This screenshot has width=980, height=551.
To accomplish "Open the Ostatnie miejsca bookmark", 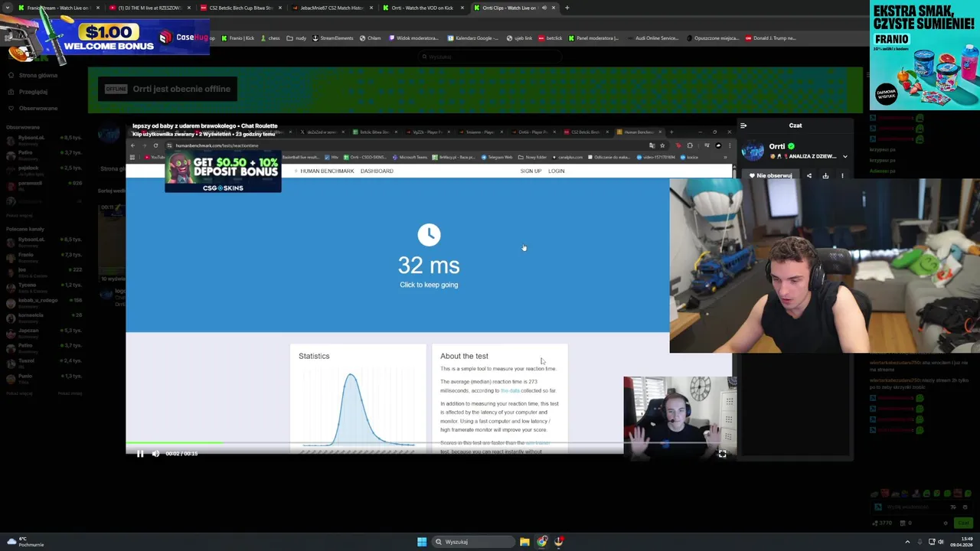I will [713, 38].
